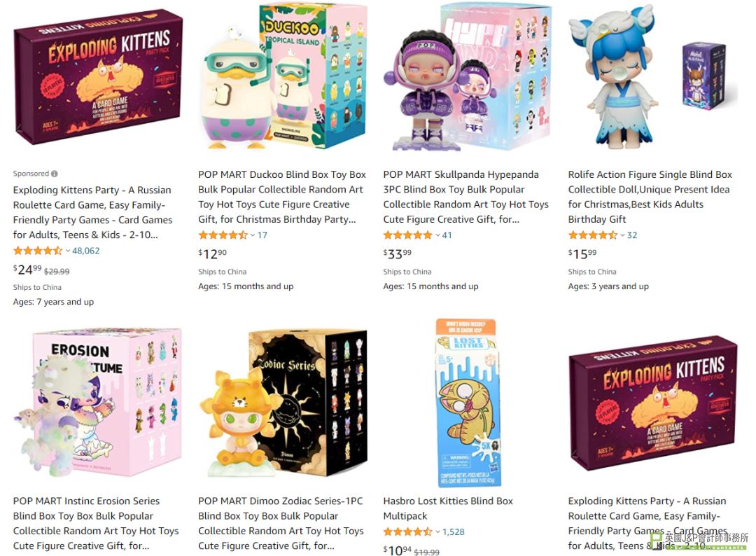Open Rolife Action Figure Single Blind Box title
Viewport: 756px width, 556px height.
pos(650,197)
